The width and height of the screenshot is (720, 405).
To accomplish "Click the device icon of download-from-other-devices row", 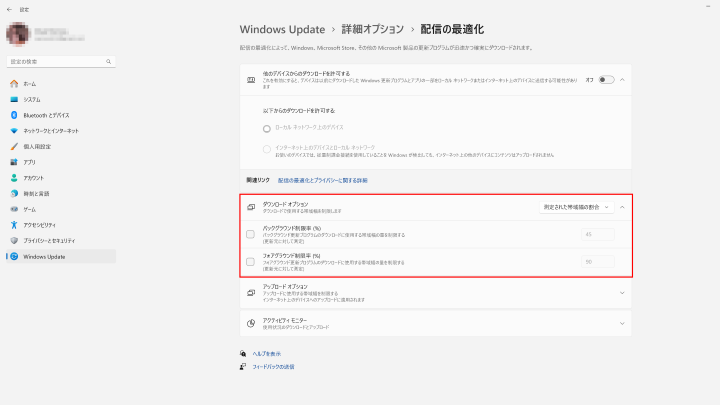I will coord(251,80).
